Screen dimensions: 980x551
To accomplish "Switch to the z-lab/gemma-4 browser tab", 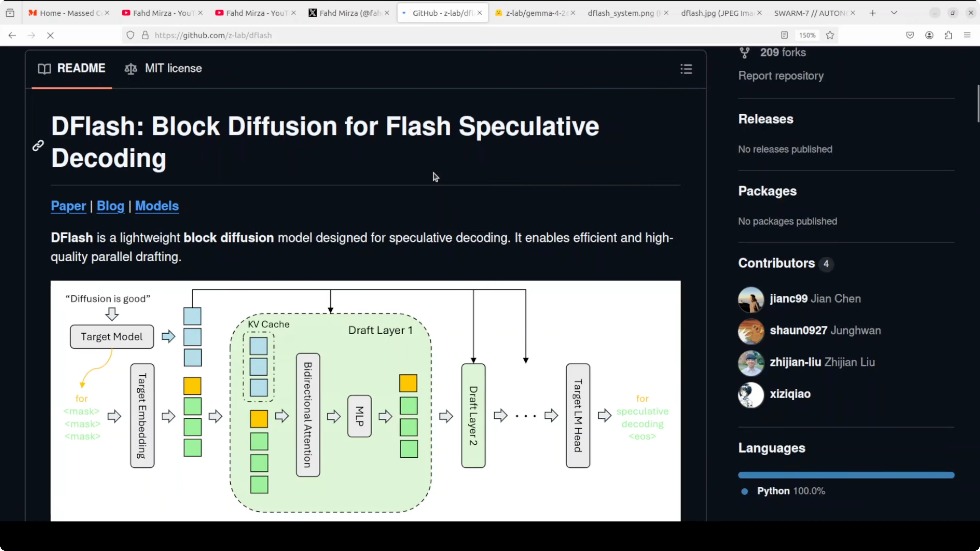I will coord(535,13).
